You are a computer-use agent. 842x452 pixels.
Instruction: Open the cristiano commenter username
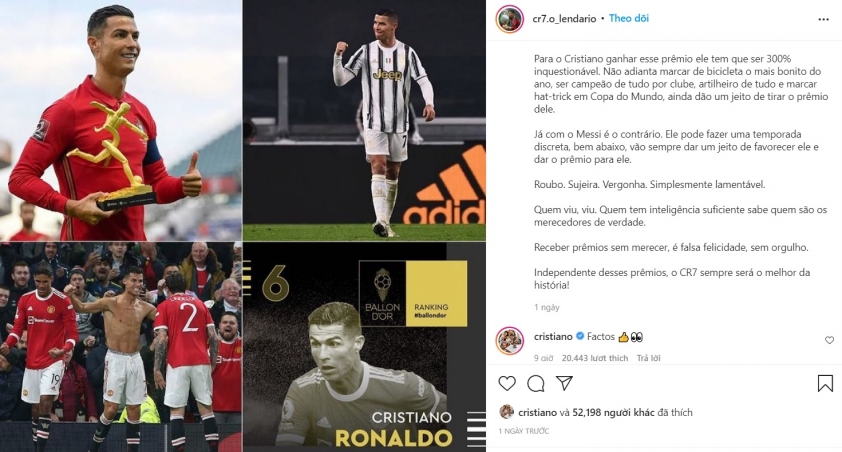553,337
